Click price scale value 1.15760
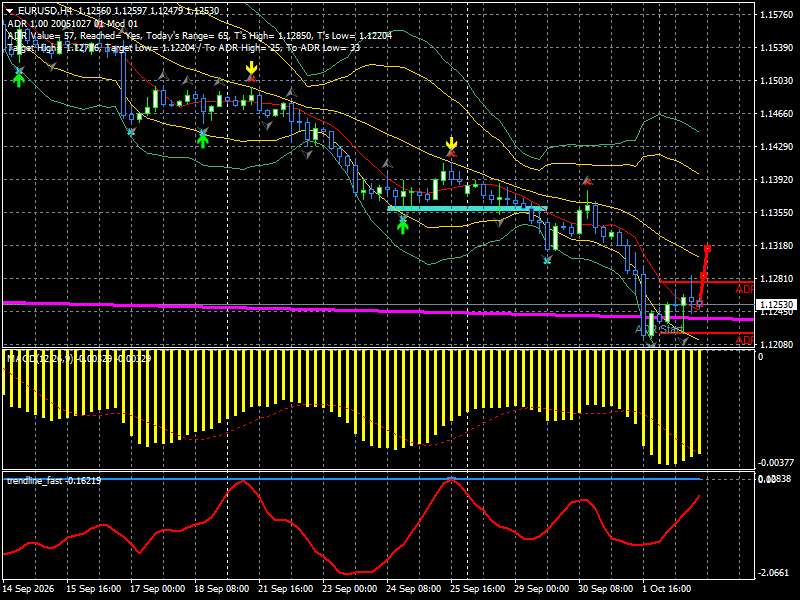The width and height of the screenshot is (800, 600). click(777, 14)
